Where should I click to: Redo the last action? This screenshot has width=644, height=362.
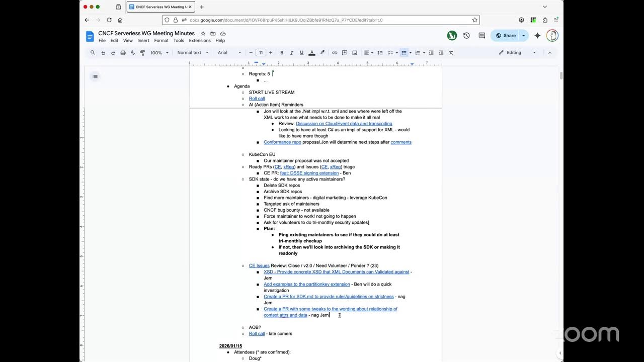click(x=113, y=52)
